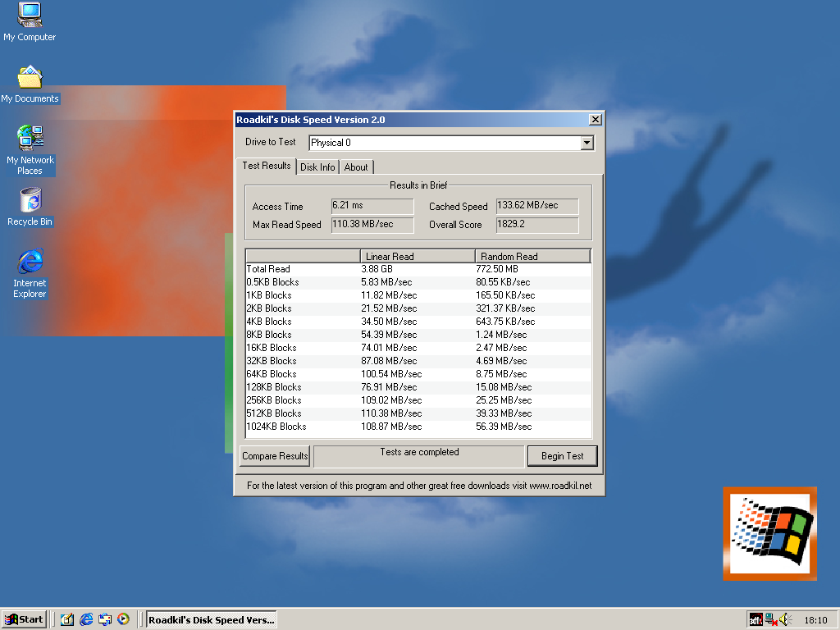Click the Max Read Speed value field
This screenshot has height=630, width=840.
point(372,225)
